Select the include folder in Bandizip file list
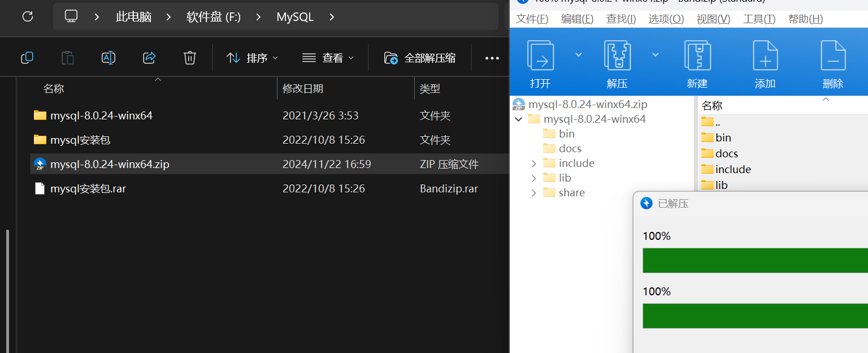This screenshot has height=353, width=868. pyautogui.click(x=726, y=169)
